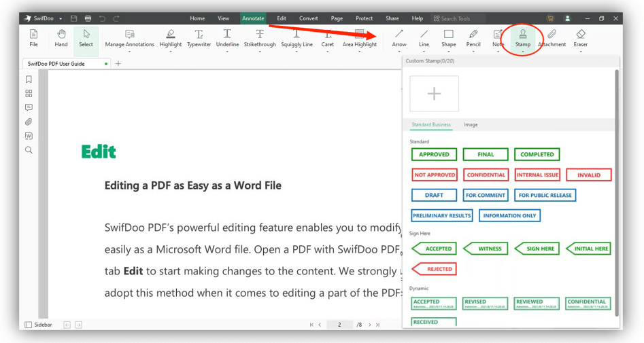Viewport: 644px width, 343px height.
Task: Select the Caret tool
Action: click(327, 38)
